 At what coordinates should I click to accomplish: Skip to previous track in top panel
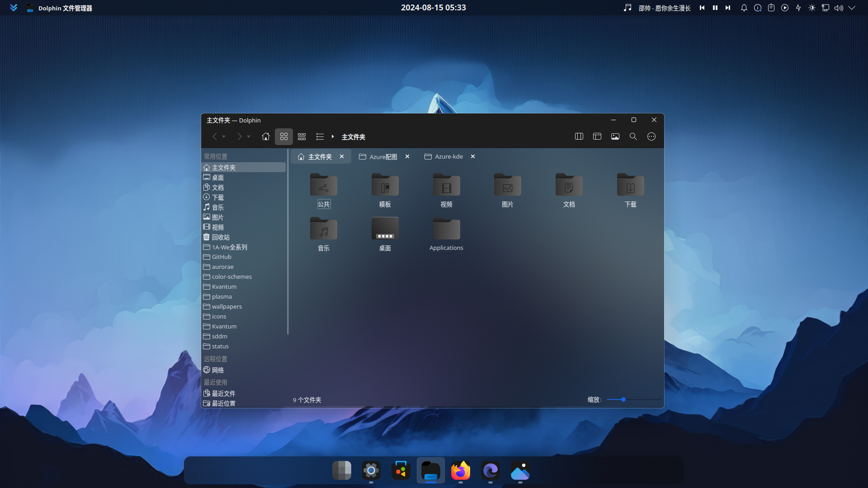pos(702,8)
